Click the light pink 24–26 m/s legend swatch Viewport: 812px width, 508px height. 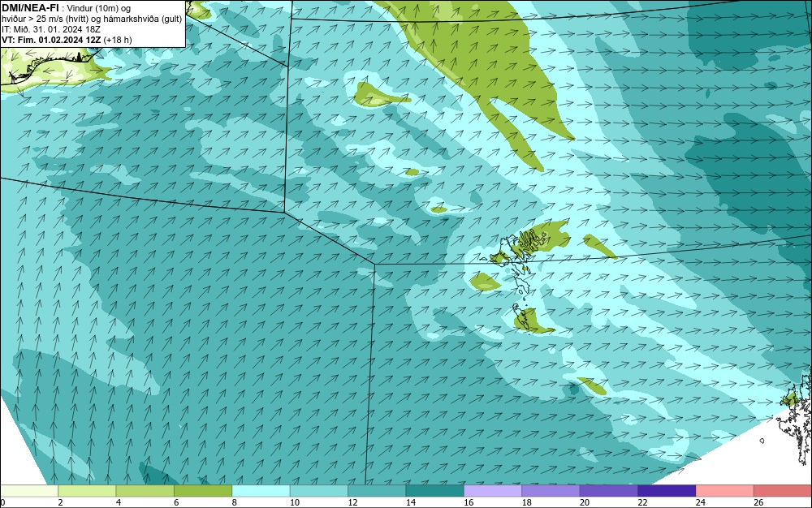pyautogui.click(x=725, y=491)
